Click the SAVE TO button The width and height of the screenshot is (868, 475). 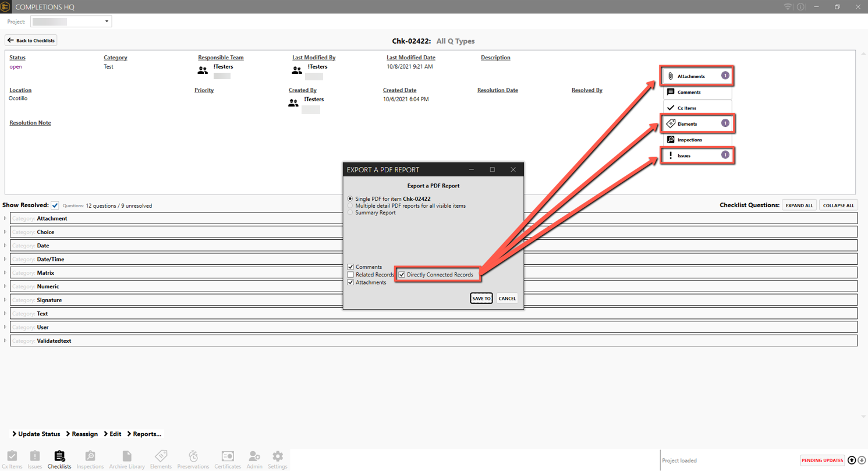481,299
